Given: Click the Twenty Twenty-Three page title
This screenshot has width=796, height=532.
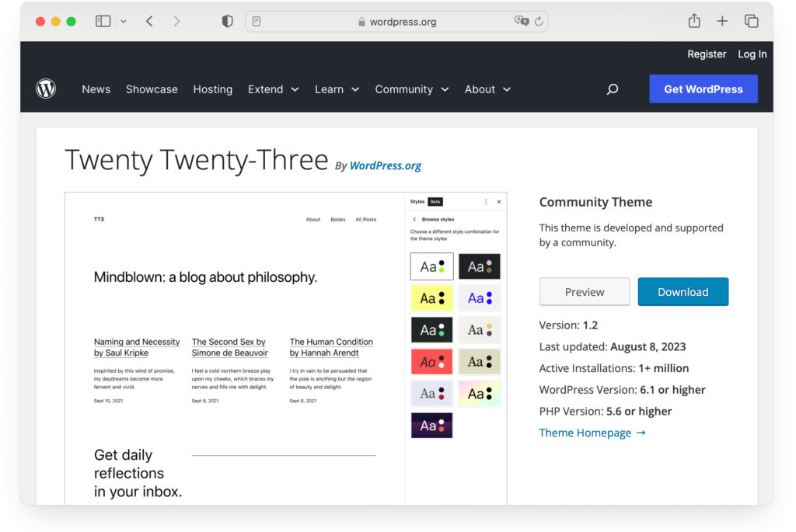Looking at the screenshot, I should [x=197, y=160].
